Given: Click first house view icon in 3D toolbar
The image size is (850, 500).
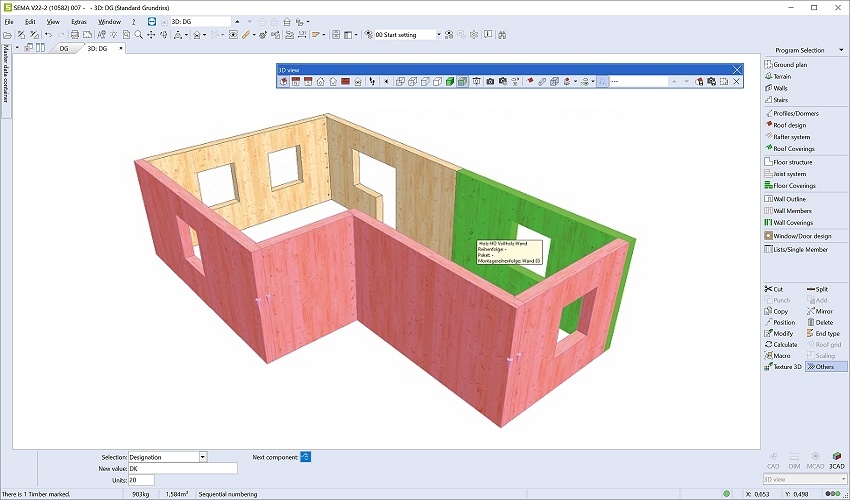Looking at the screenshot, I should coord(320,81).
